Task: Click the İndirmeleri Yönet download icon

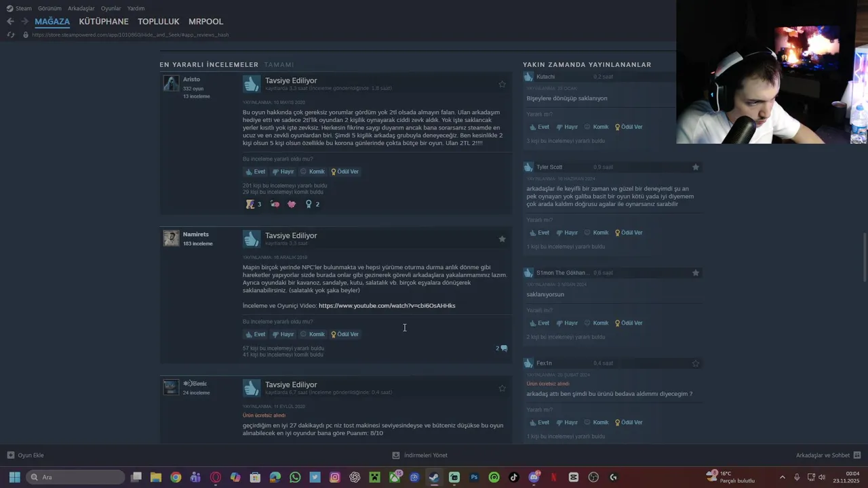Action: [x=396, y=455]
